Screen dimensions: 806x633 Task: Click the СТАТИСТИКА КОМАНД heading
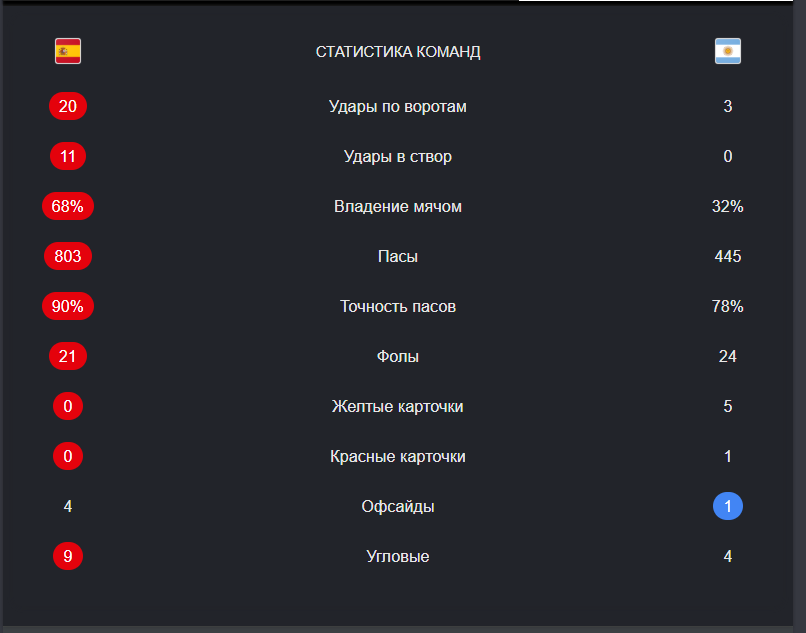[x=398, y=51]
